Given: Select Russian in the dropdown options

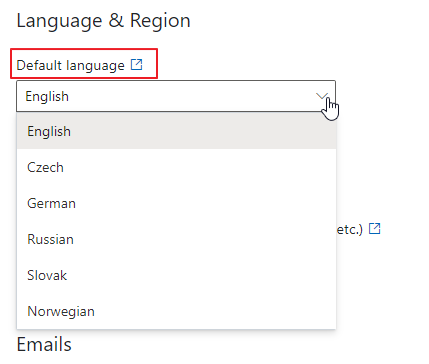Looking at the screenshot, I should click(176, 239).
